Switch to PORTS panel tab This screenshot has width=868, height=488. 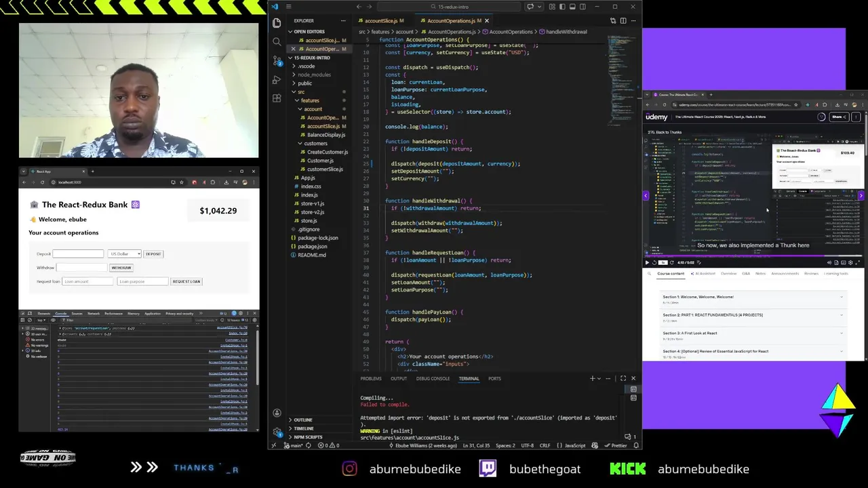pos(495,378)
